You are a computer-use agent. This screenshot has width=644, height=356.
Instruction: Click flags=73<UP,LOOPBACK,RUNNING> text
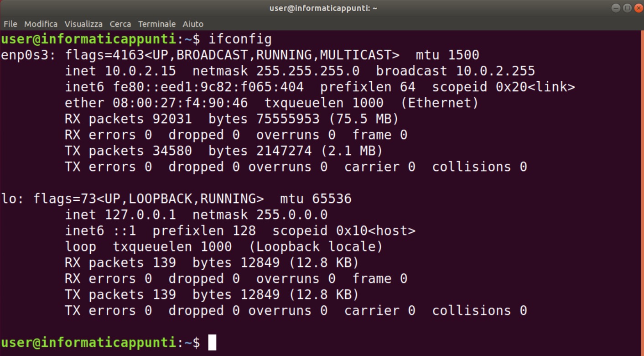148,199
